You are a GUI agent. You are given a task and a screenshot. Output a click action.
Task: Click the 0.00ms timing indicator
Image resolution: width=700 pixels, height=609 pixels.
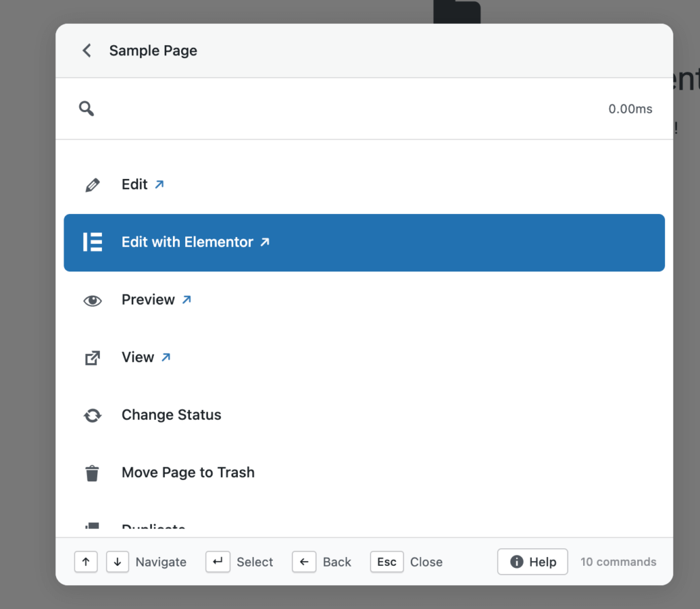(x=630, y=108)
